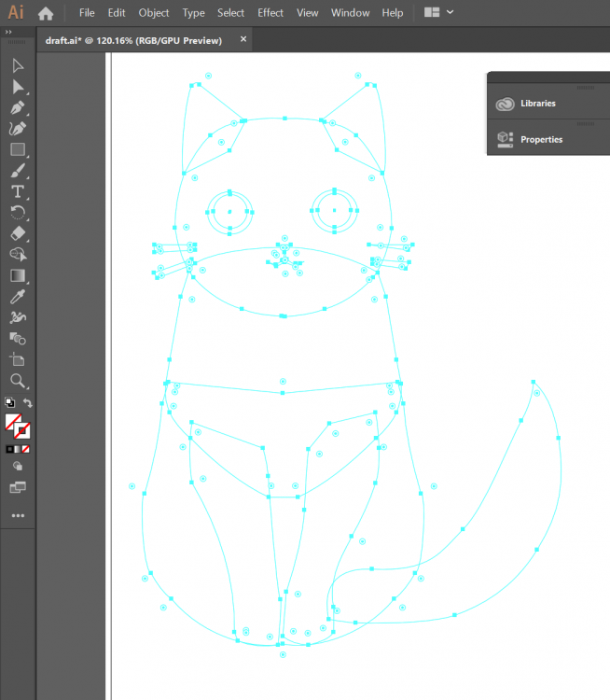Screen dimensions: 610x700
Task: Open Edit Toolbar three-dots menu
Action: (17, 515)
